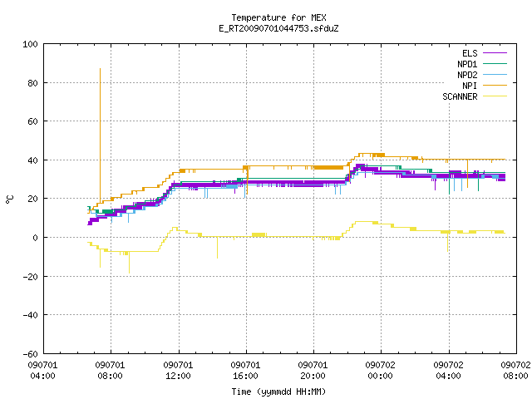Viewport: 532px width, 399px height.
Task: Click the x-axis label 090701 16:00
Action: click(x=246, y=371)
